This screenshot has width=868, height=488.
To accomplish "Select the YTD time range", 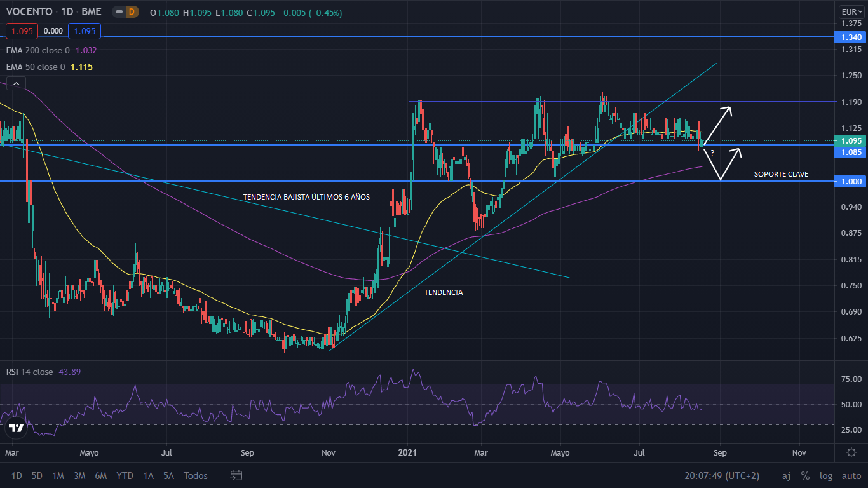I will tap(125, 475).
